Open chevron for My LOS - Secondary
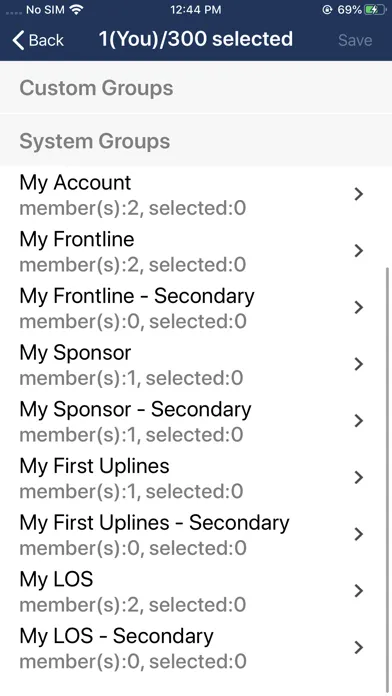This screenshot has height=696, width=392. [x=359, y=648]
